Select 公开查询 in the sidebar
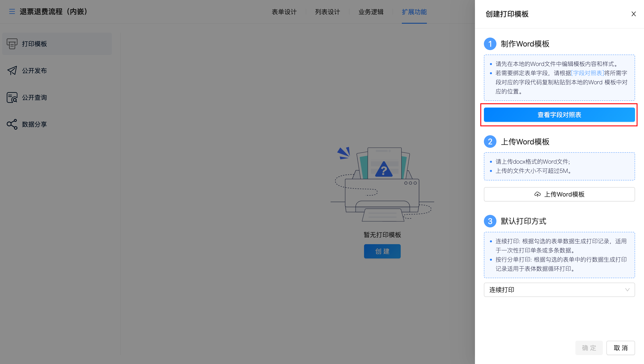 pos(57,97)
